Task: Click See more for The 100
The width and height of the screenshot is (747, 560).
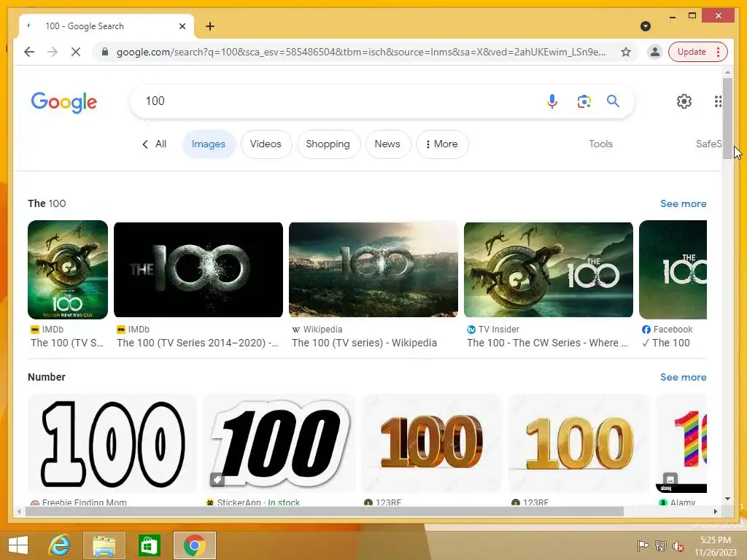Action: [x=683, y=204]
